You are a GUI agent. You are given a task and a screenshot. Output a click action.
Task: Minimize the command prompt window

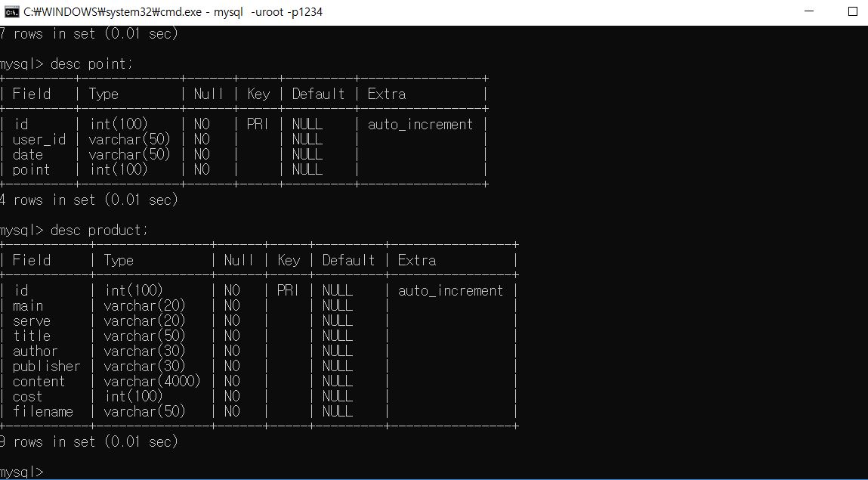point(809,11)
